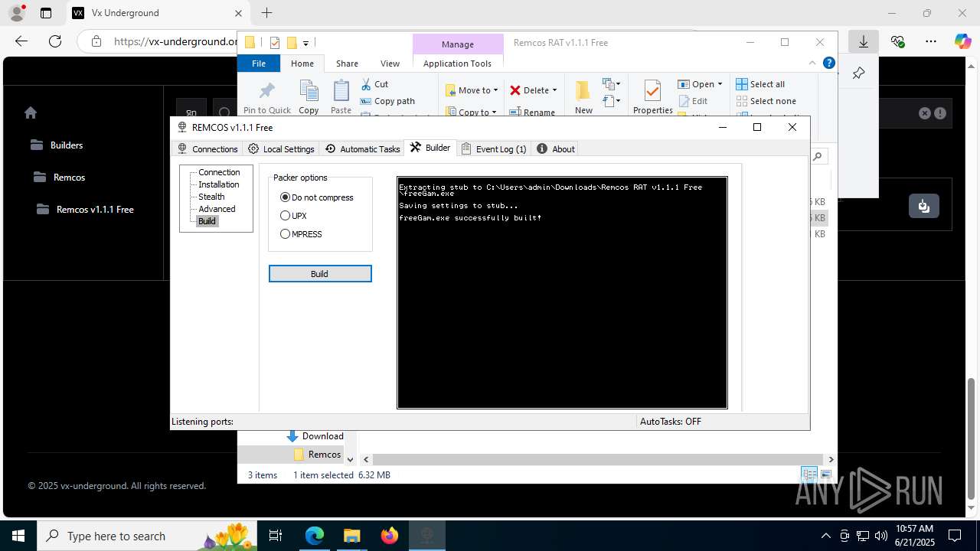Open the Copilot icon in Edge
The image size is (980, 551).
(963, 41)
